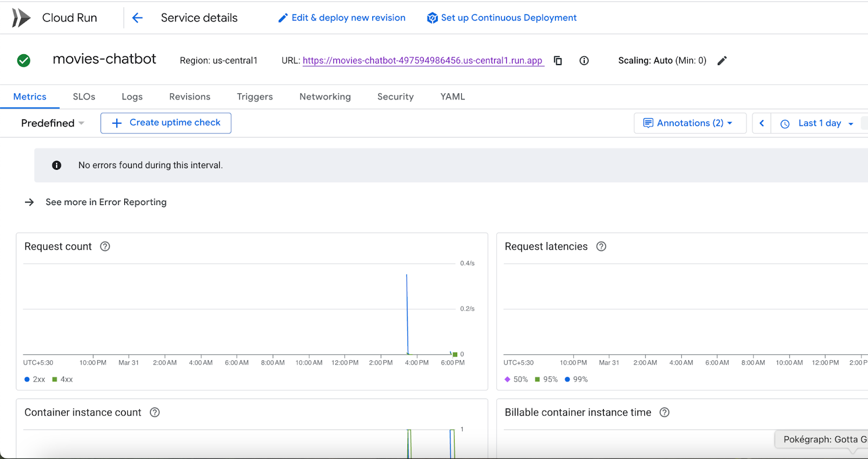Open the Annotations (2) dropdown
The image size is (868, 459).
(x=689, y=123)
